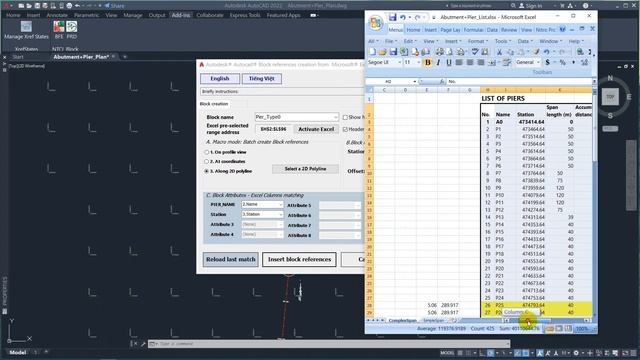
Task: Open Excel font name Segoe UI dropdown
Action: tap(399, 62)
